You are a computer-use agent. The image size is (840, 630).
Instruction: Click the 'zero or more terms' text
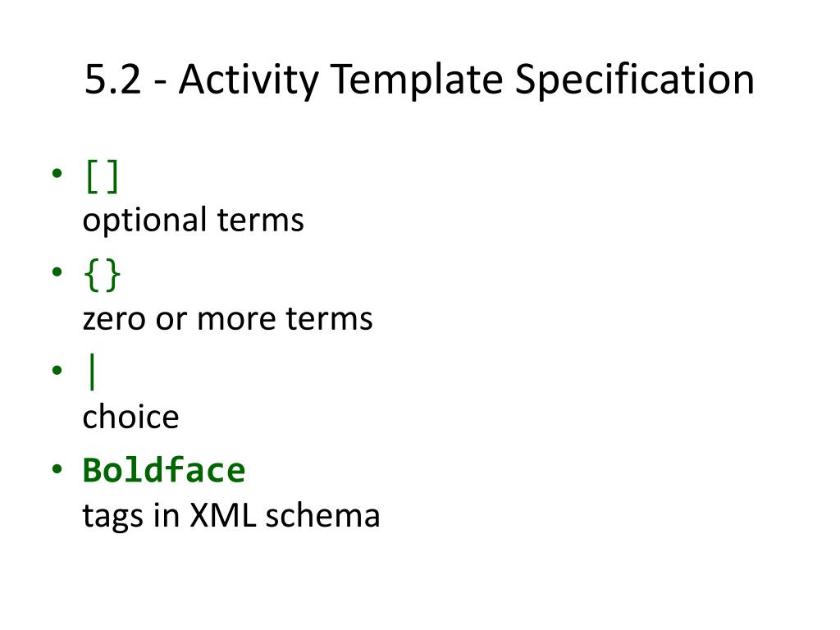click(228, 319)
